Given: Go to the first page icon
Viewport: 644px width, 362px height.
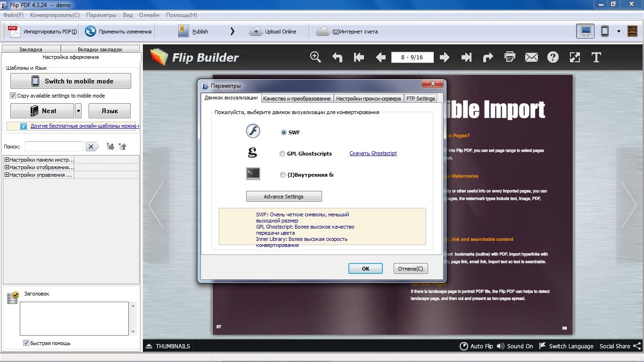Looking at the screenshot, I should pyautogui.click(x=359, y=58).
